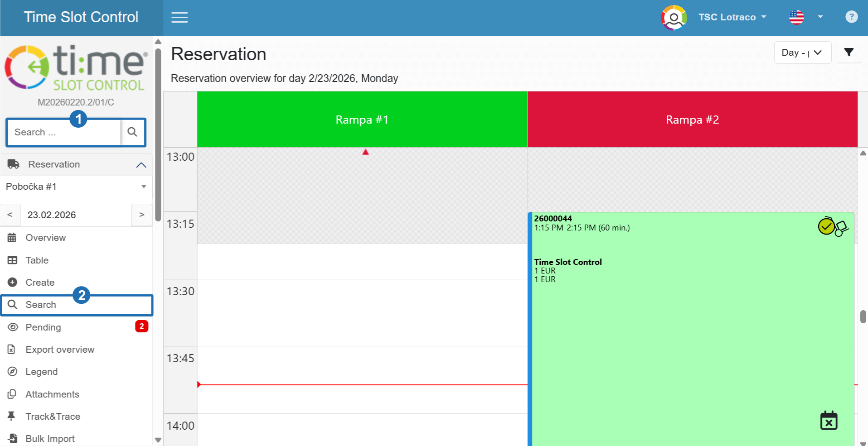Open the hamburger menu in header
This screenshot has width=868, height=446.
coord(179,18)
